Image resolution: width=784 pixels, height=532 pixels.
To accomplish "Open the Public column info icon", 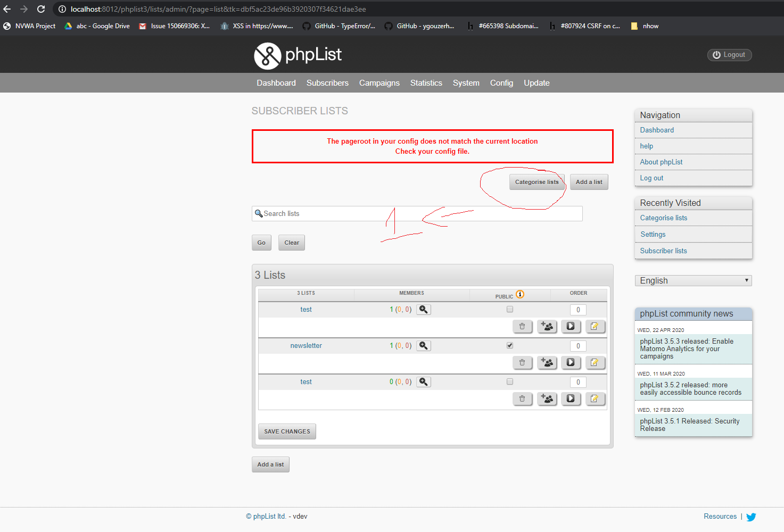I will pos(520,294).
